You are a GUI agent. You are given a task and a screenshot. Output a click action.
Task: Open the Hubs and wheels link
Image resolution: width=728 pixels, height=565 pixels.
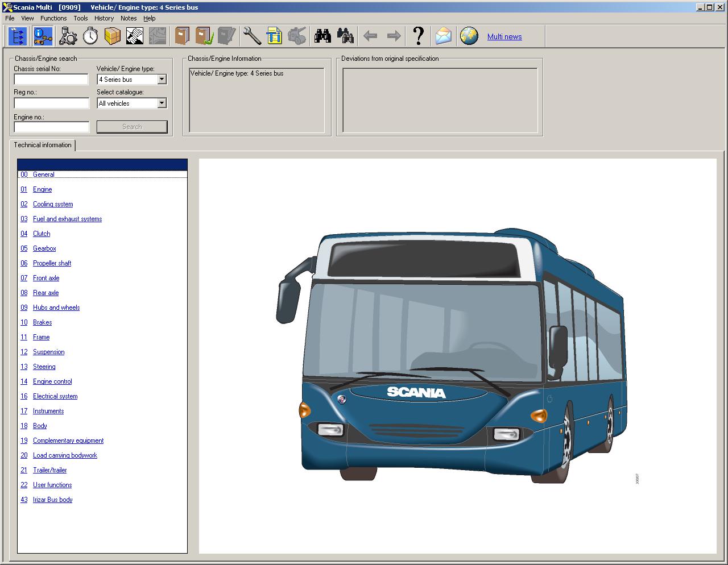(x=56, y=308)
